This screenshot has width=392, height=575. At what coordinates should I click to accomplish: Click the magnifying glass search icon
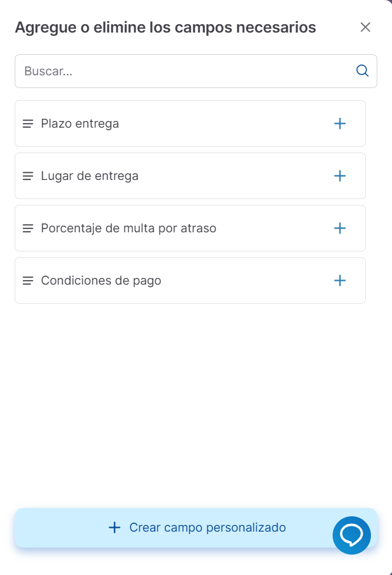[x=362, y=71]
